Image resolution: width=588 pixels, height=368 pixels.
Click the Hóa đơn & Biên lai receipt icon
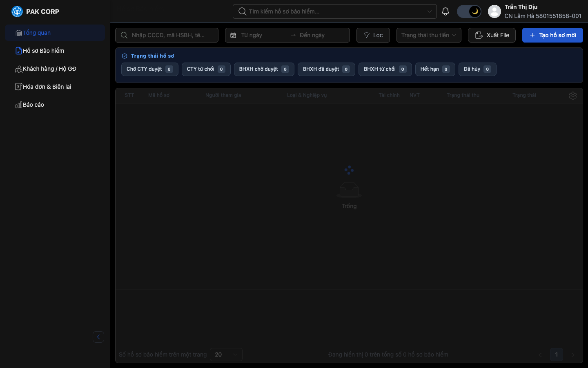(19, 87)
